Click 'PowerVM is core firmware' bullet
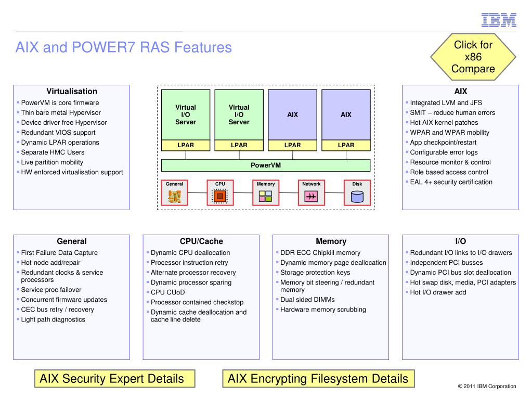Viewport: 532px width, 399px height. point(60,103)
